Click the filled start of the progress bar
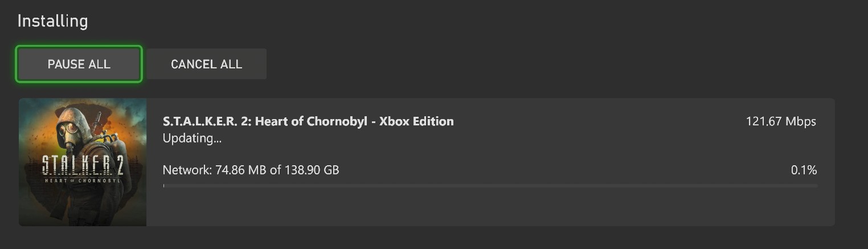The image size is (868, 249). coord(163,186)
